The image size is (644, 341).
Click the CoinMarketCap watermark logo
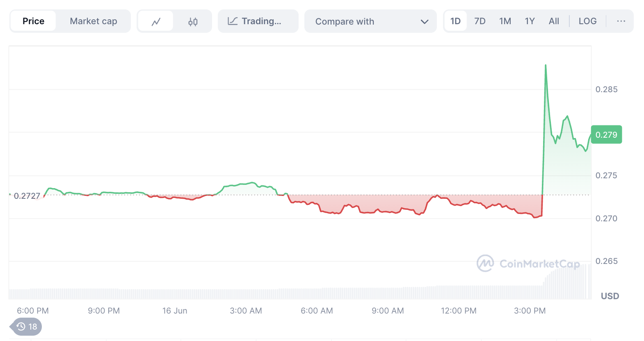pyautogui.click(x=528, y=264)
